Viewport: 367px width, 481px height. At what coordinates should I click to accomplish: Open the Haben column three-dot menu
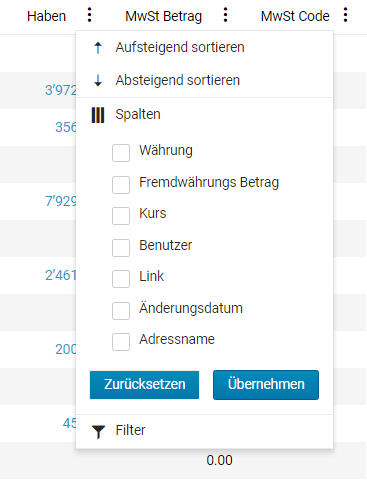(x=89, y=15)
